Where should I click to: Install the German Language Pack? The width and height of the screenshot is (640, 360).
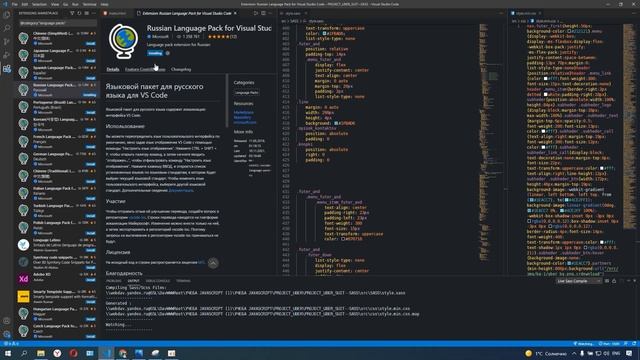91,164
